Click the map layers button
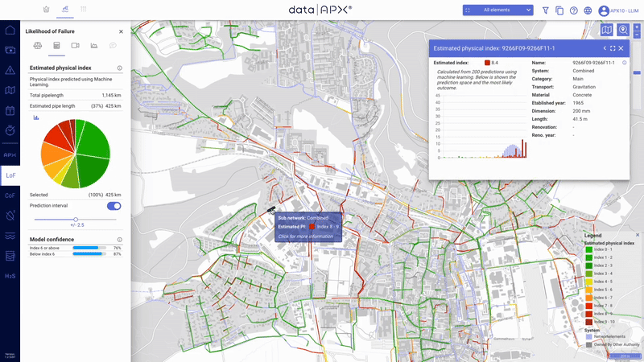Viewport: 644px width, 362px height. pyautogui.click(x=606, y=30)
